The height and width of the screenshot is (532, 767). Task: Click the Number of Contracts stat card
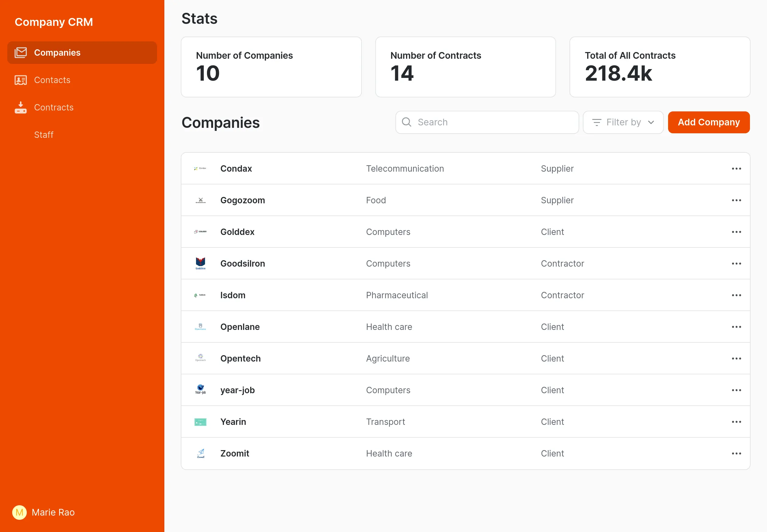(465, 67)
